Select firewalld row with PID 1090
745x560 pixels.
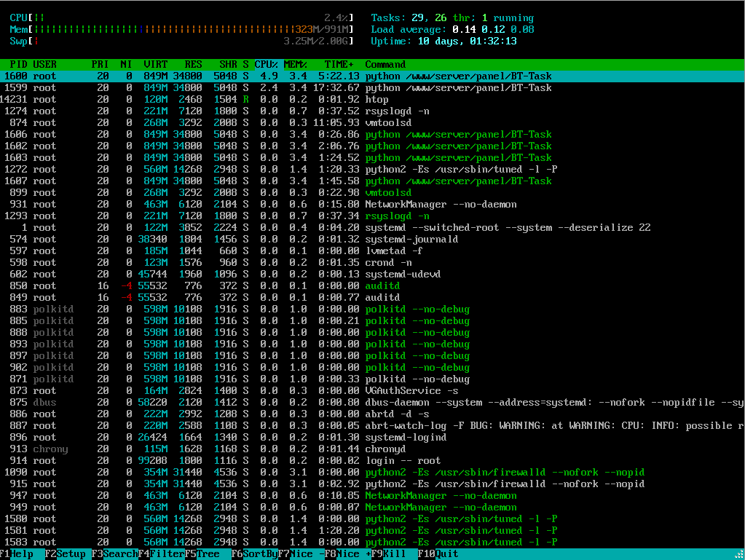[372, 472]
